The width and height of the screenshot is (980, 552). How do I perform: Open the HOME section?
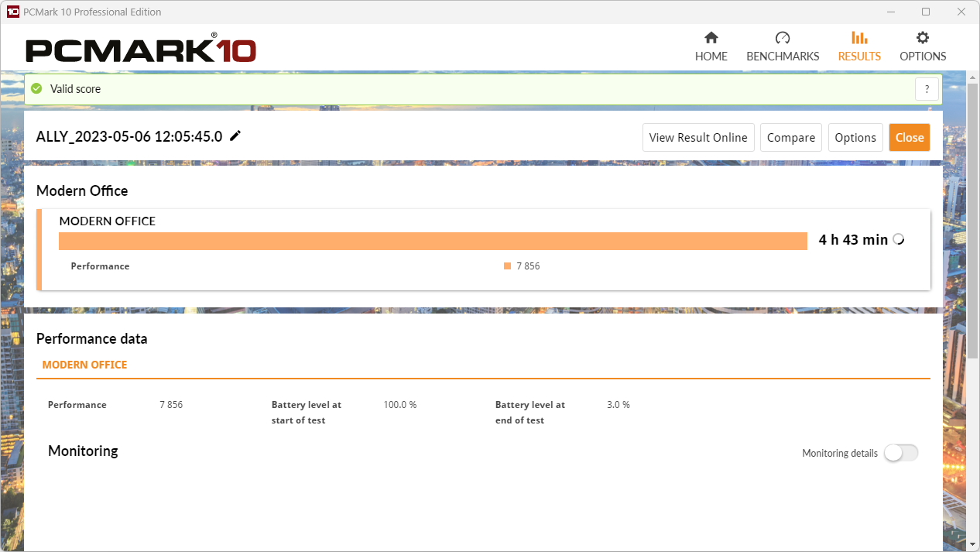711,47
